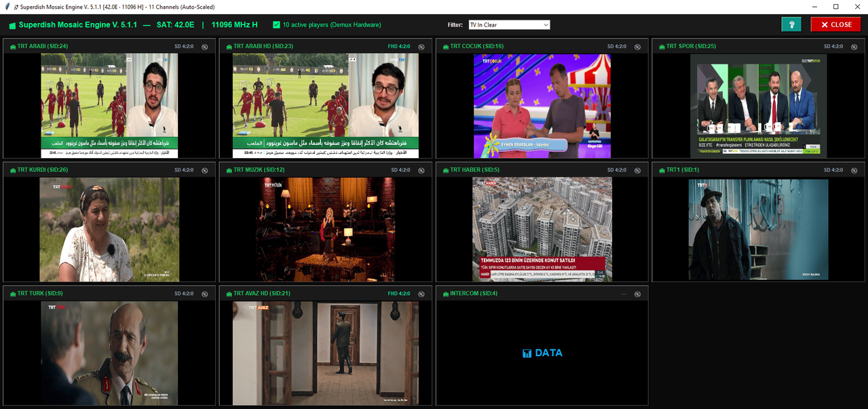Click the round mute icon on the TRT TURK panel
Viewport: 868px width, 409px height.
coord(205,294)
